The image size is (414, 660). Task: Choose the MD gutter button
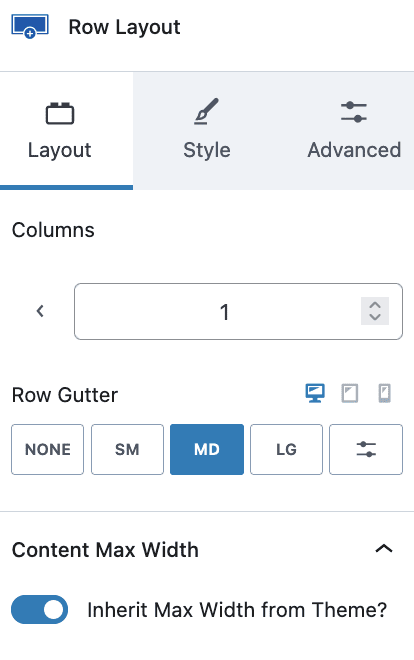point(207,450)
